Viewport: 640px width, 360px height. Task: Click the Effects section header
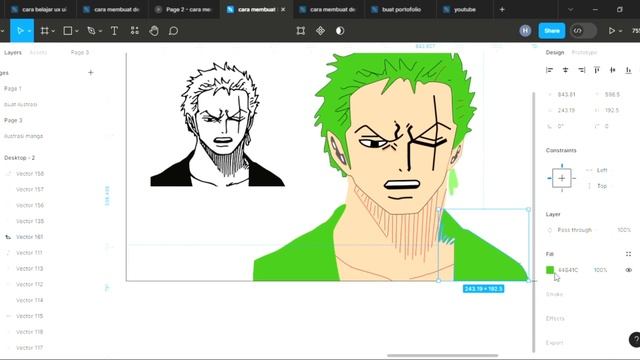(x=555, y=318)
